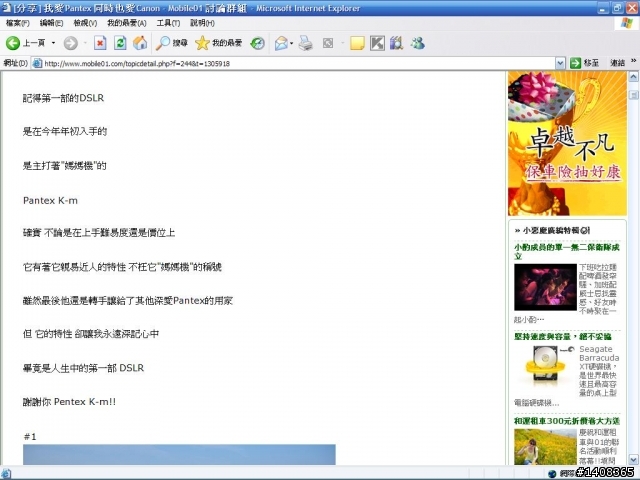Viewport: 640px width, 480px height.
Task: Click the text 謝謝你 Pentex K-m!!
Action: point(69,402)
